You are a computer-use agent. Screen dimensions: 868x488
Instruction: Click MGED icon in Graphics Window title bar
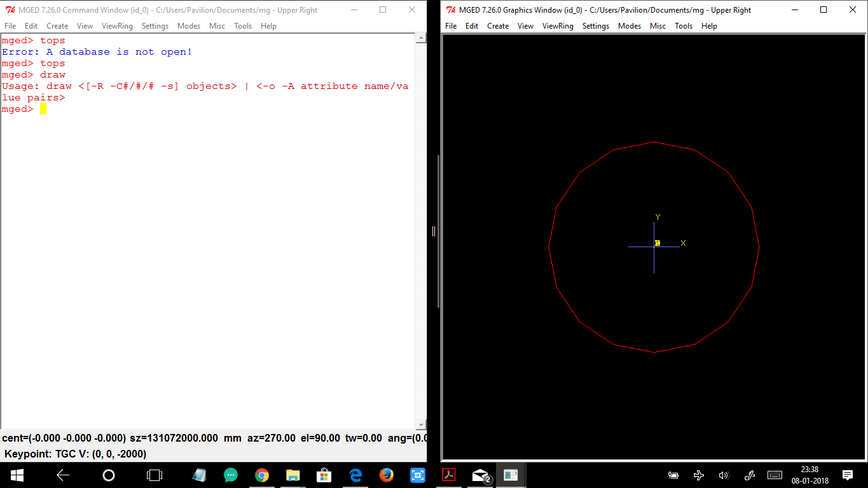pos(450,10)
